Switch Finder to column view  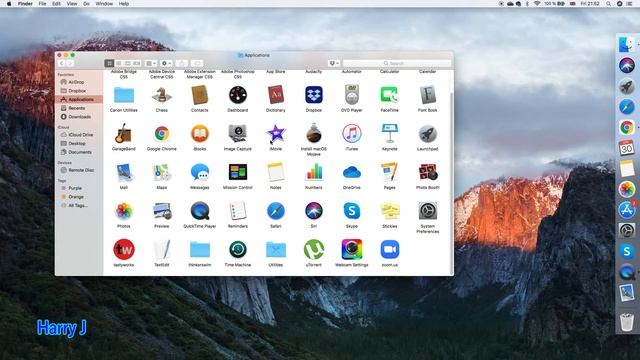point(127,63)
